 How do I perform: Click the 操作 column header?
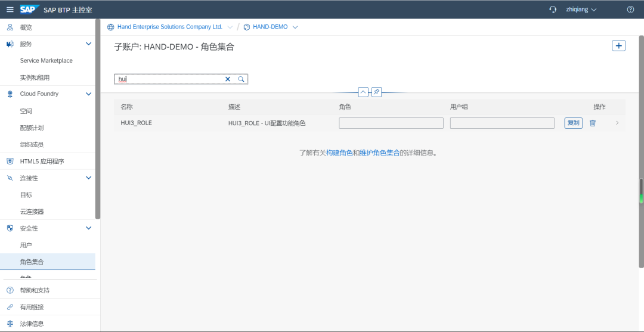click(599, 107)
